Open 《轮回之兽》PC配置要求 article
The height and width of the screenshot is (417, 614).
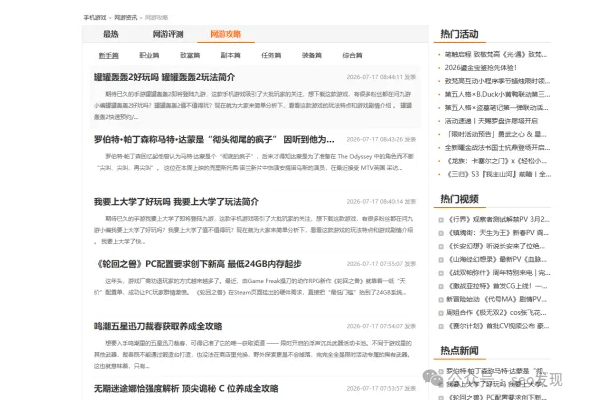click(x=199, y=264)
